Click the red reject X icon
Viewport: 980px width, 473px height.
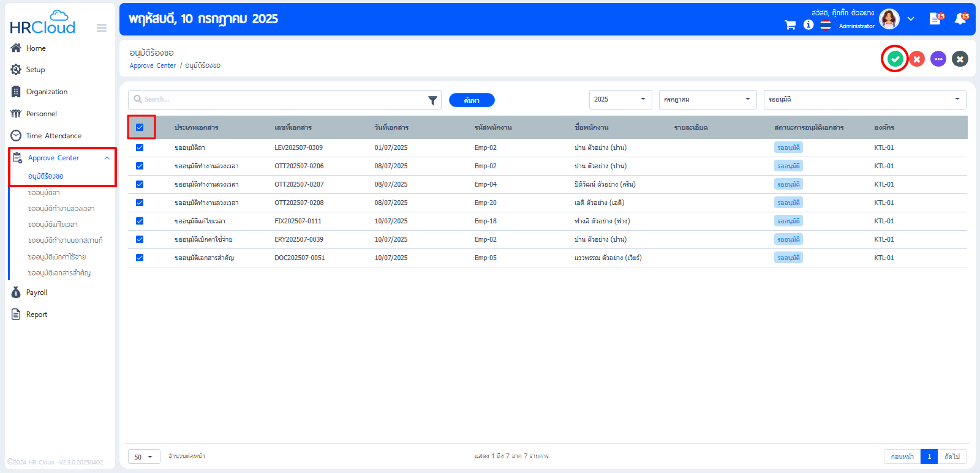coord(917,59)
